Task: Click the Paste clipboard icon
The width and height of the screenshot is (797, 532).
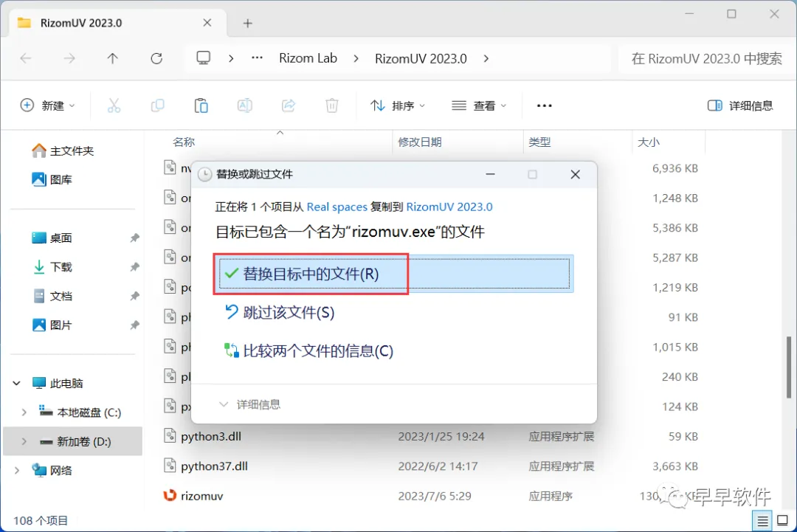Action: click(x=201, y=106)
